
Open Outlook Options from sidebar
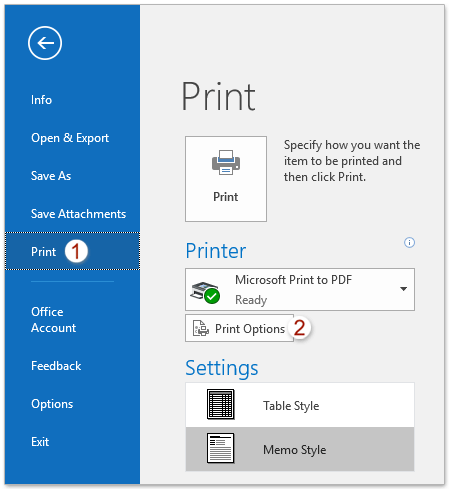click(x=52, y=404)
